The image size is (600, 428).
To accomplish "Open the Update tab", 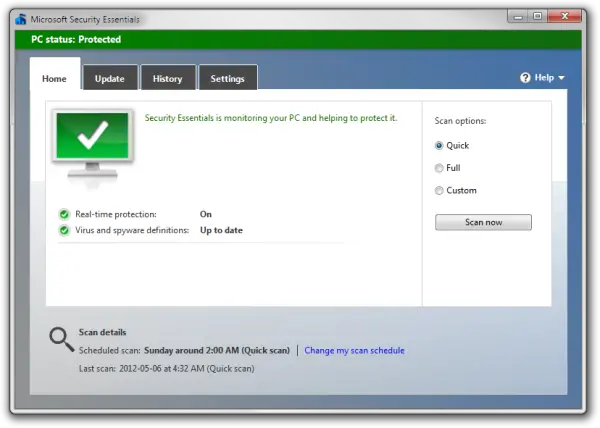I will (110, 79).
